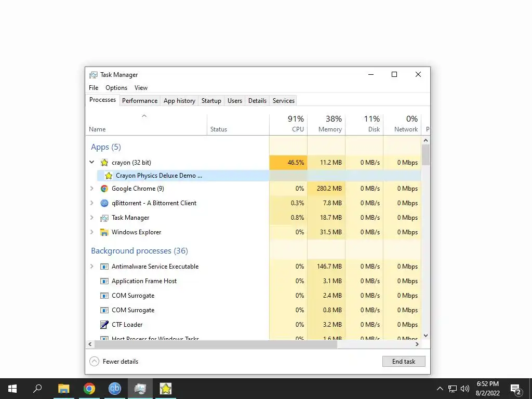Click the Apps (5) group header
The width and height of the screenshot is (532, 399).
106,147
